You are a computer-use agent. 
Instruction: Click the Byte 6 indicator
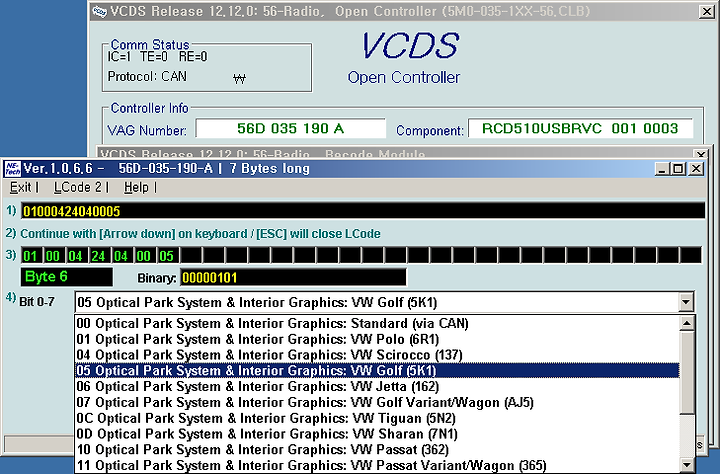pos(67,277)
